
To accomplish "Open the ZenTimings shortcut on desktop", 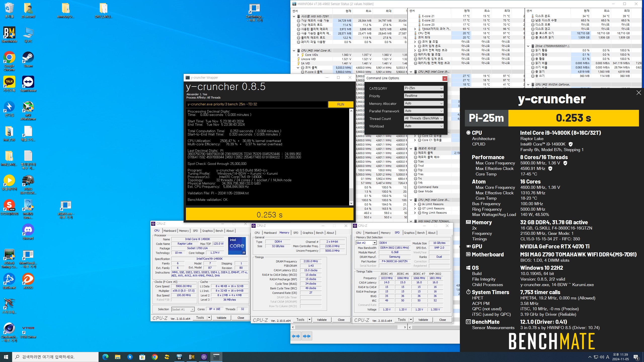I will point(254,12).
